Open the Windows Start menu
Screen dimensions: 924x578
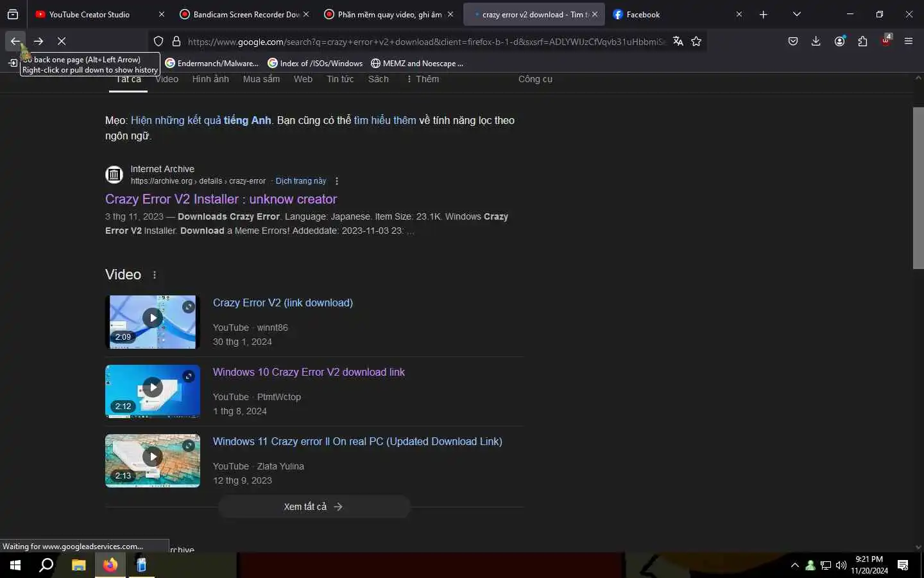15,565
